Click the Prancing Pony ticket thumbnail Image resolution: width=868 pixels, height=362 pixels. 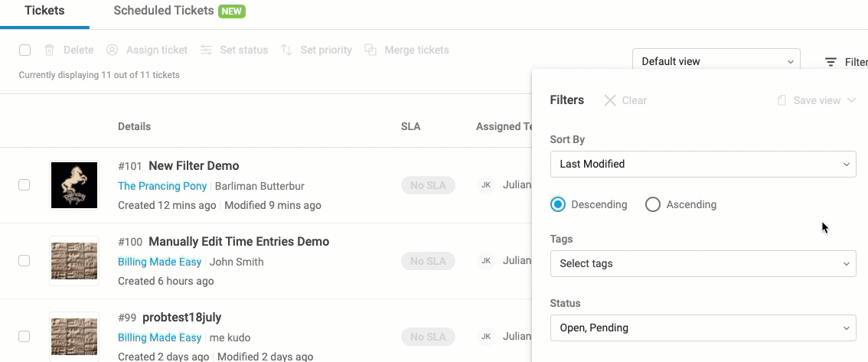point(74,185)
